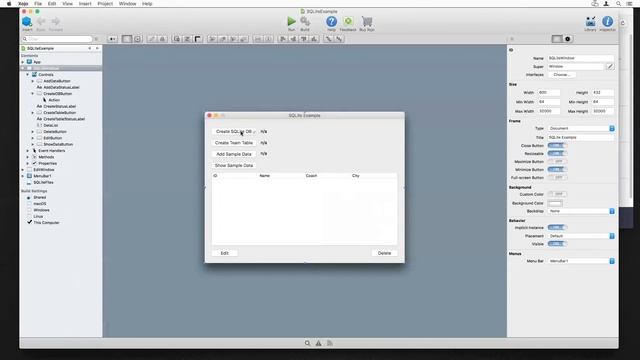This screenshot has height=360, width=640.
Task: Select the Edit button in layout
Action: pyautogui.click(x=224, y=253)
